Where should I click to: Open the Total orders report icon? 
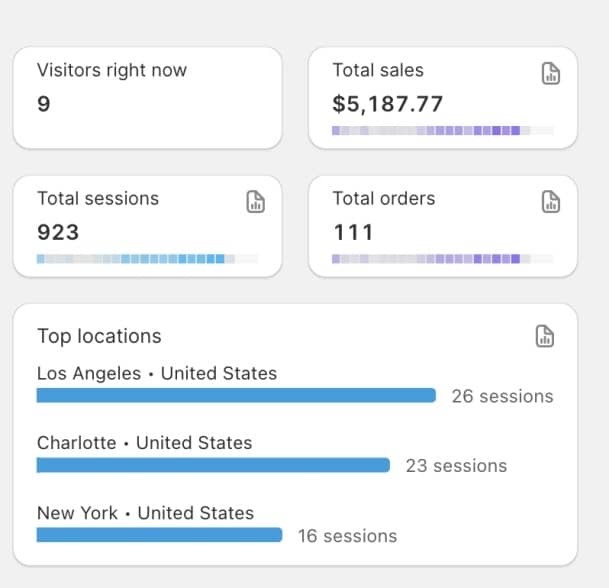[x=550, y=201]
